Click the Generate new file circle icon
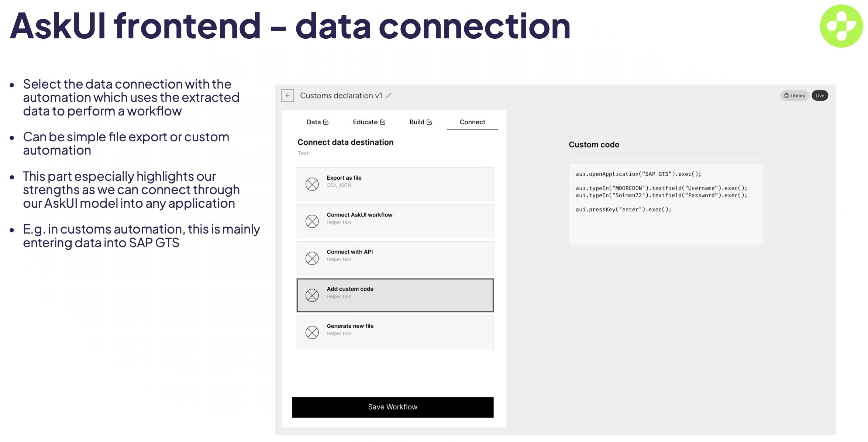868x442 pixels. (312, 332)
